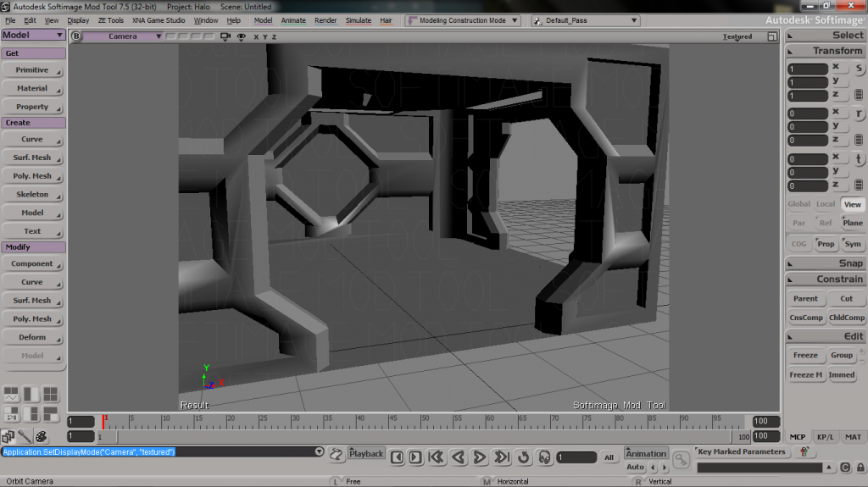Toggle Sym symmetry mode
Image resolution: width=868 pixels, height=487 pixels.
click(853, 244)
